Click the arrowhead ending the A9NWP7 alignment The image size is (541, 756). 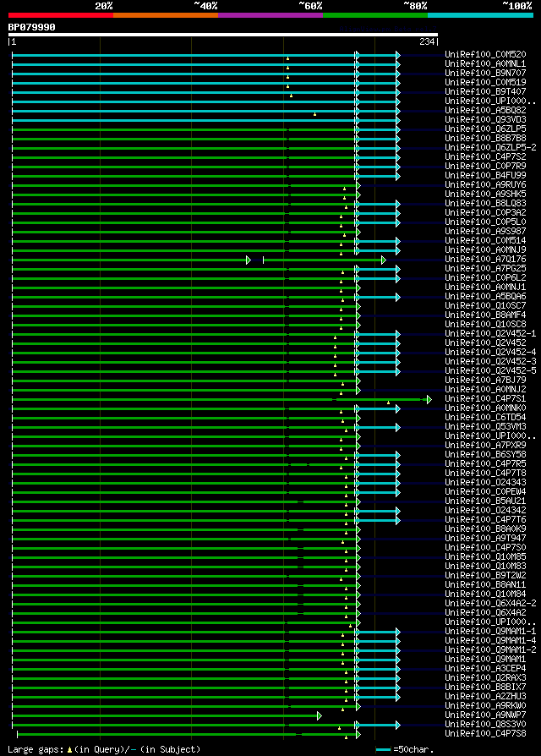pyautogui.click(x=320, y=716)
